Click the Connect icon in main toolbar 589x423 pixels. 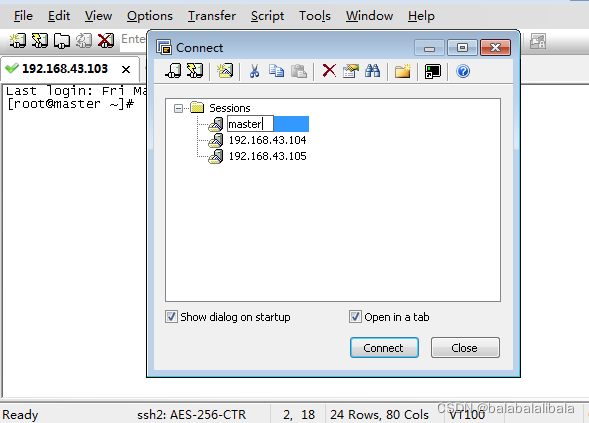18,41
